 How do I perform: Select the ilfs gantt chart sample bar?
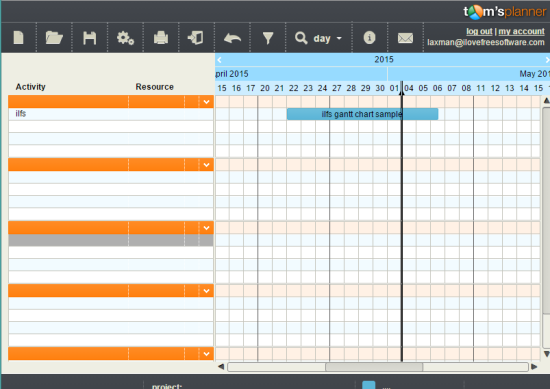point(362,114)
